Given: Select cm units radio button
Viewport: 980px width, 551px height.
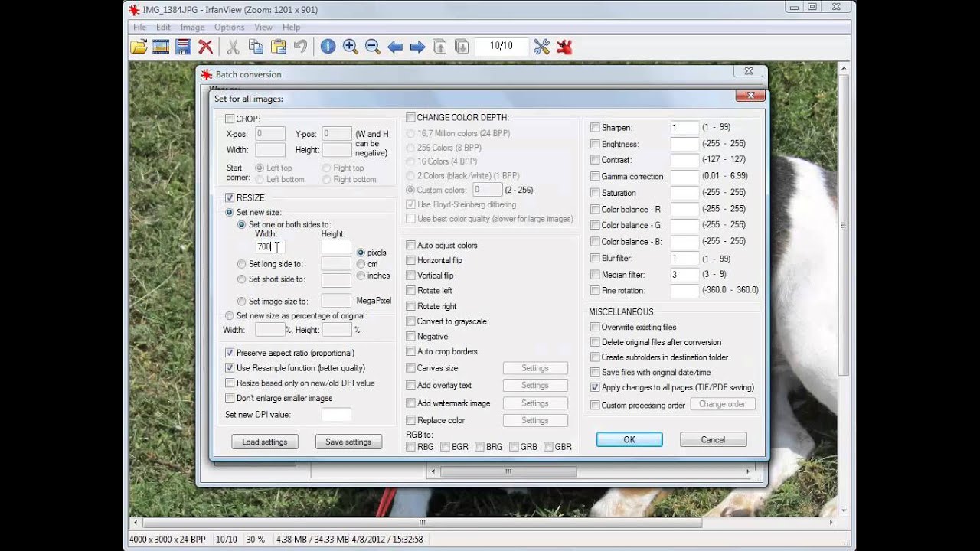Looking at the screenshot, I should [361, 264].
